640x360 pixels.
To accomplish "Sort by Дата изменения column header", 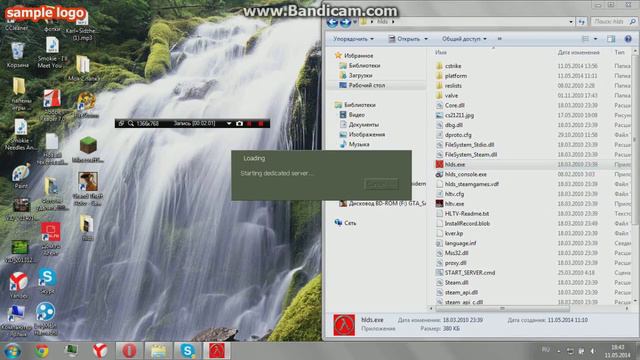I will click(x=578, y=52).
